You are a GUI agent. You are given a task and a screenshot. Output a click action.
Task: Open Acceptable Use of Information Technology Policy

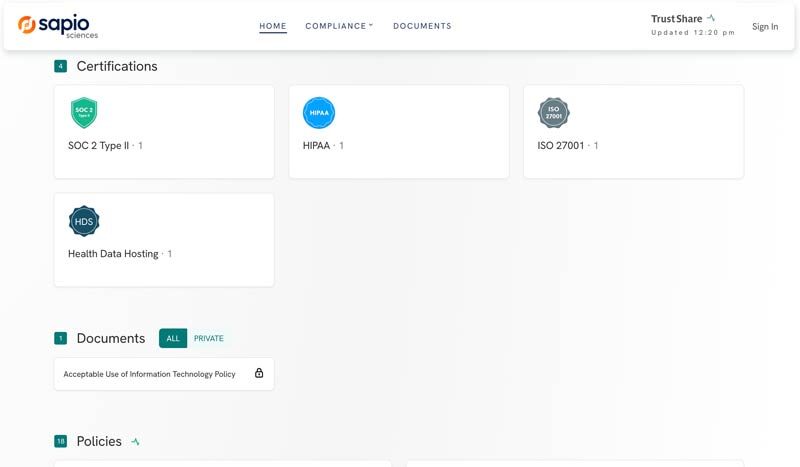(164, 374)
